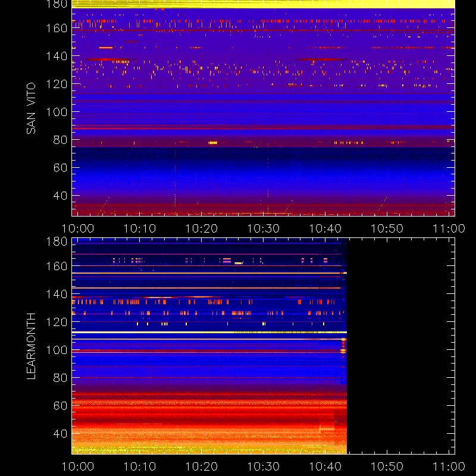Choose the 180 frequency label on Learmonth axis
Viewport: 476px width, 476px height.
point(57,242)
